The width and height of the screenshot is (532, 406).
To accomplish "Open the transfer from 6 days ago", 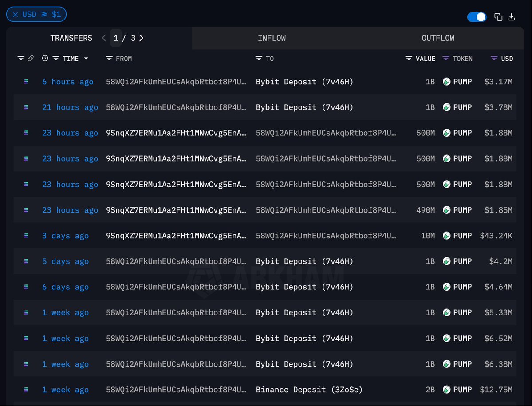I will [x=65, y=287].
